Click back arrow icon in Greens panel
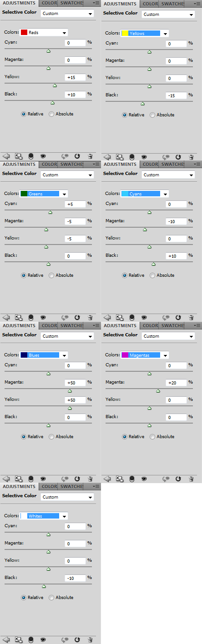This screenshot has height=644, width=202. click(x=6, y=317)
